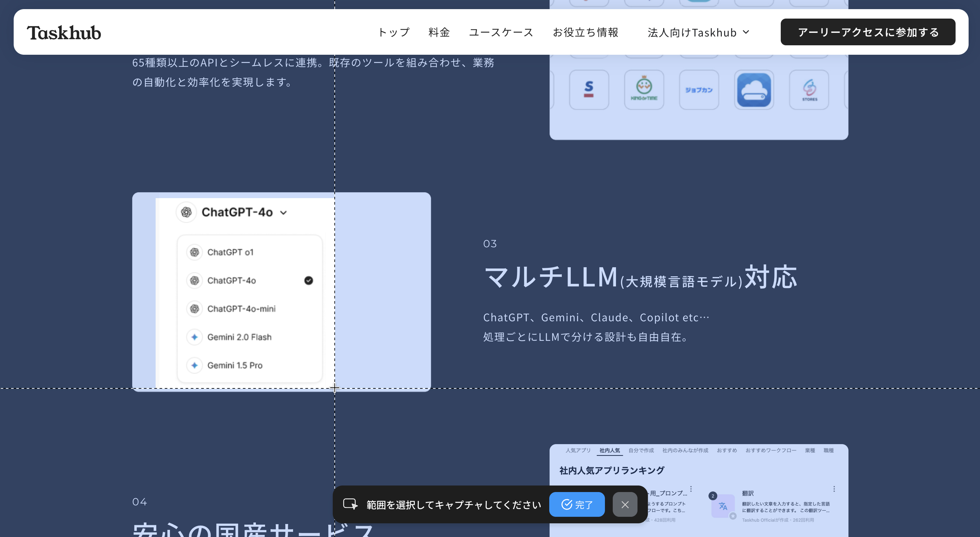Click the Taskhub logo

click(x=63, y=32)
